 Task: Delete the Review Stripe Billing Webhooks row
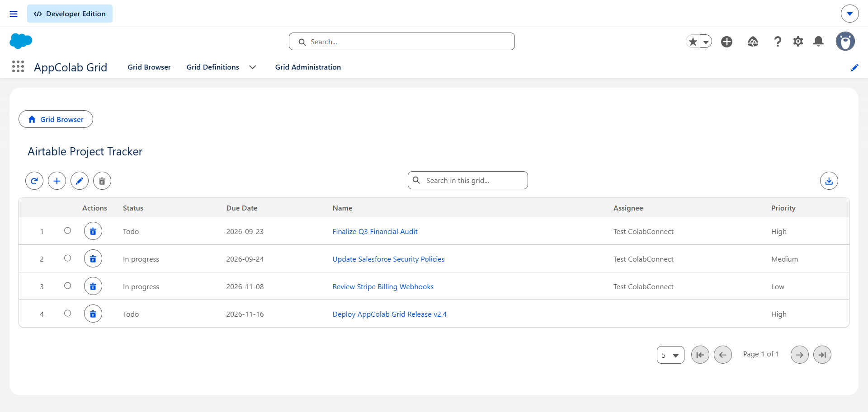point(93,286)
